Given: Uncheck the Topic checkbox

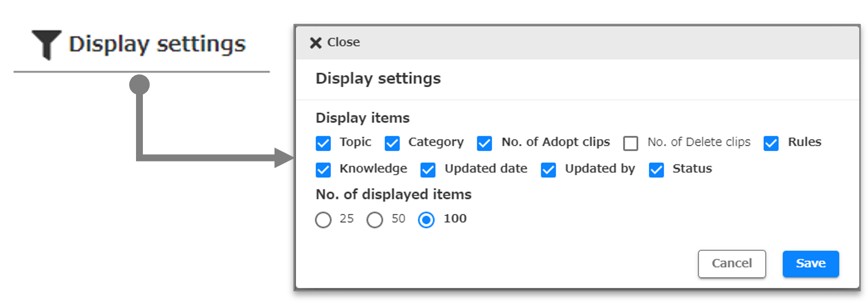Looking at the screenshot, I should [x=323, y=143].
